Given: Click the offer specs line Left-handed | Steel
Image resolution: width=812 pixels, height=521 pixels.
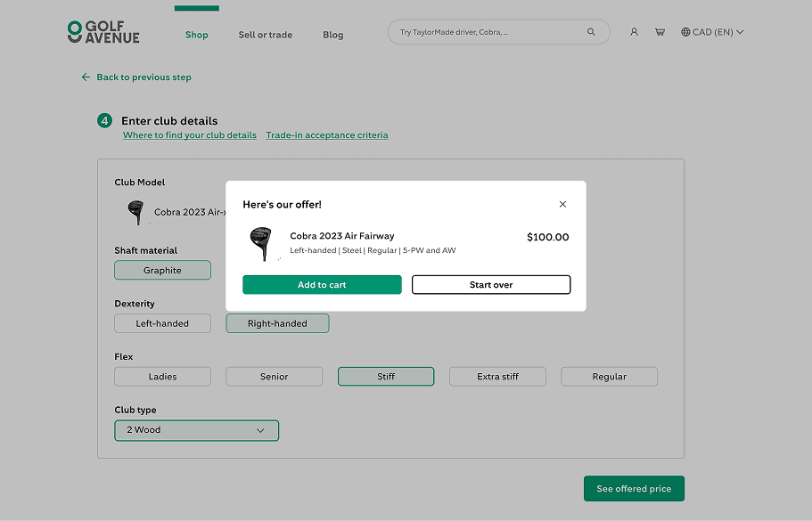Looking at the screenshot, I should 373,250.
